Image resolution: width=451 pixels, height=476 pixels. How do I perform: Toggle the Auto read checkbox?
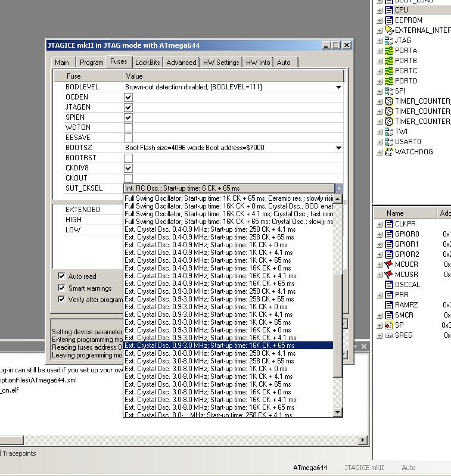click(x=61, y=276)
